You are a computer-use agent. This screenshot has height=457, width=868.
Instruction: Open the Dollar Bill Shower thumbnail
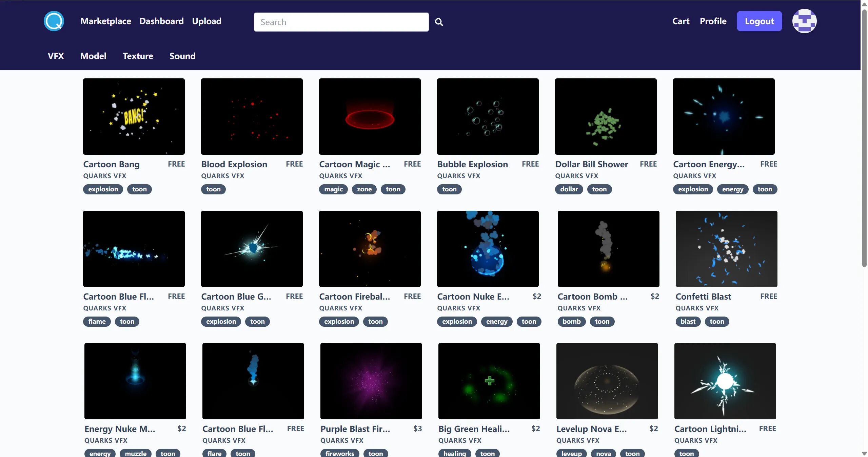click(x=606, y=116)
